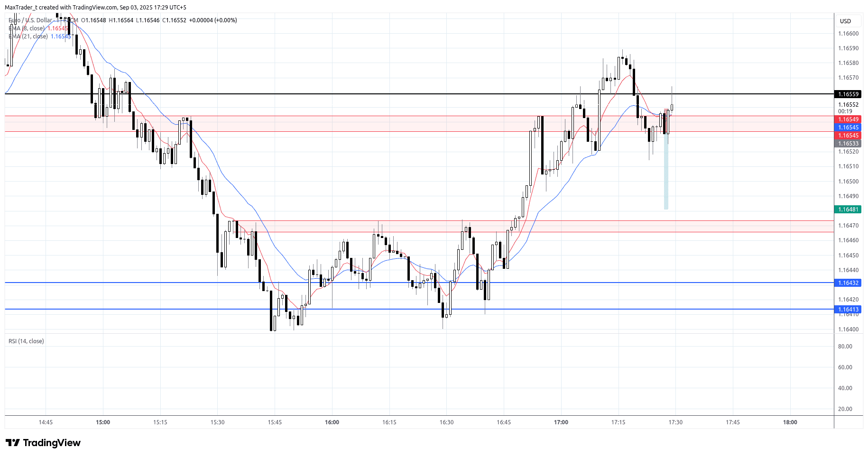This screenshot has height=457, width=868.
Task: Click the 80.00 RSI scale label
Action: click(x=845, y=347)
